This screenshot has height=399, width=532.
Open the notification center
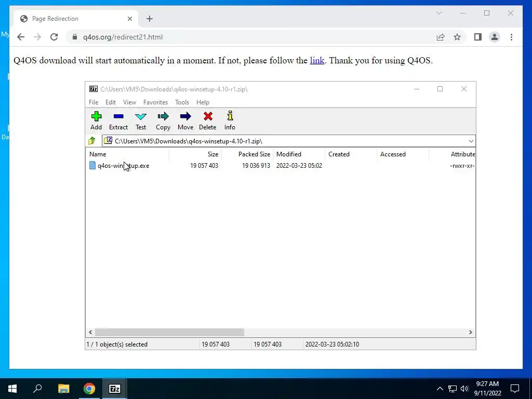click(x=515, y=389)
